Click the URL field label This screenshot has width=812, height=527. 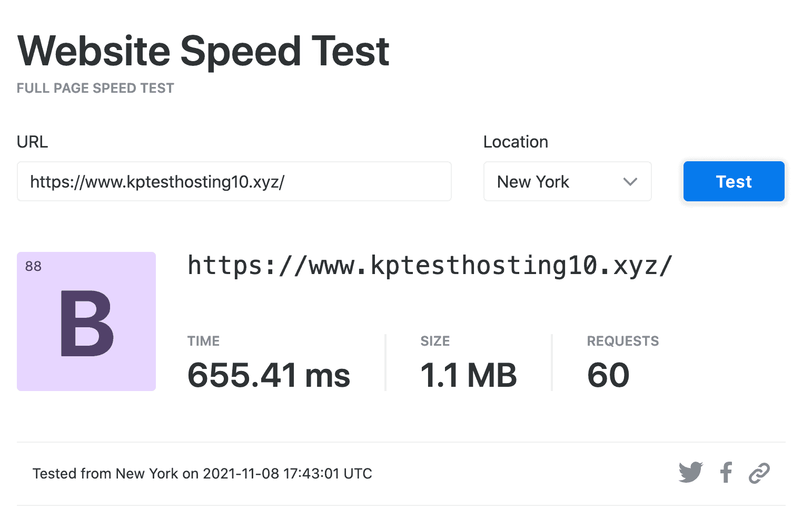tap(32, 142)
